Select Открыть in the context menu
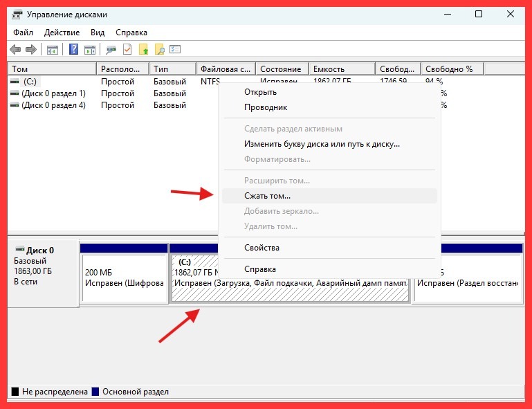 click(x=260, y=92)
